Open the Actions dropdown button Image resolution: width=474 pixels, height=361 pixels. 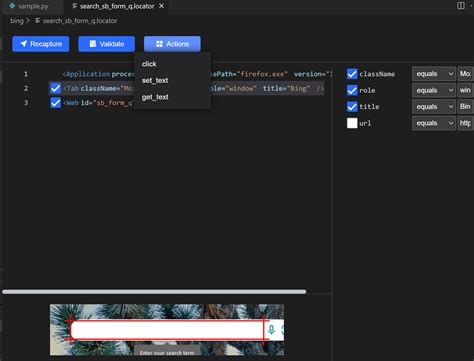click(172, 44)
